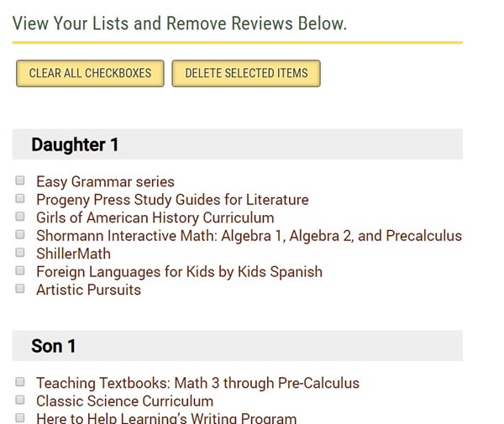Check the Foreign Languages for Kids checkbox
The image size is (504, 424).
pyautogui.click(x=20, y=271)
